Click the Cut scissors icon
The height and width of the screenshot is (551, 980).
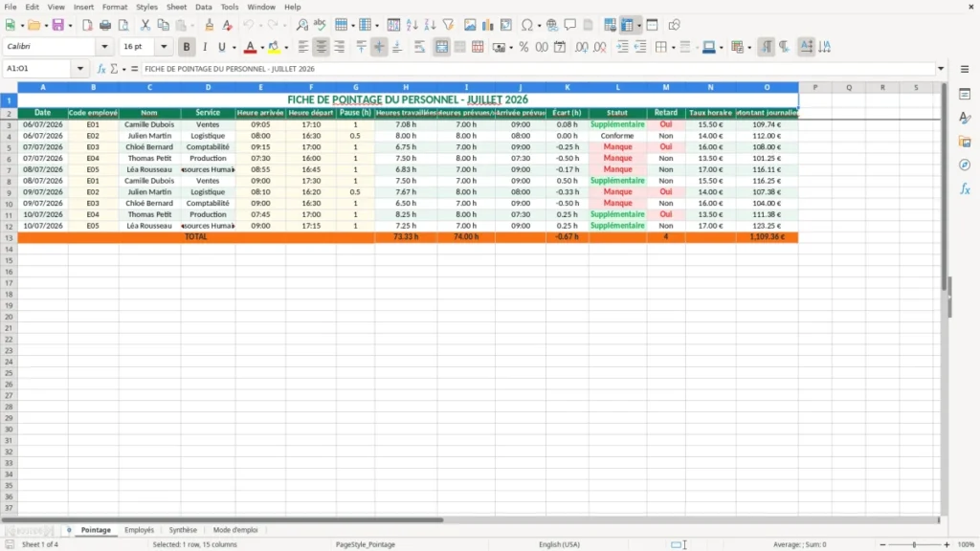(x=145, y=25)
